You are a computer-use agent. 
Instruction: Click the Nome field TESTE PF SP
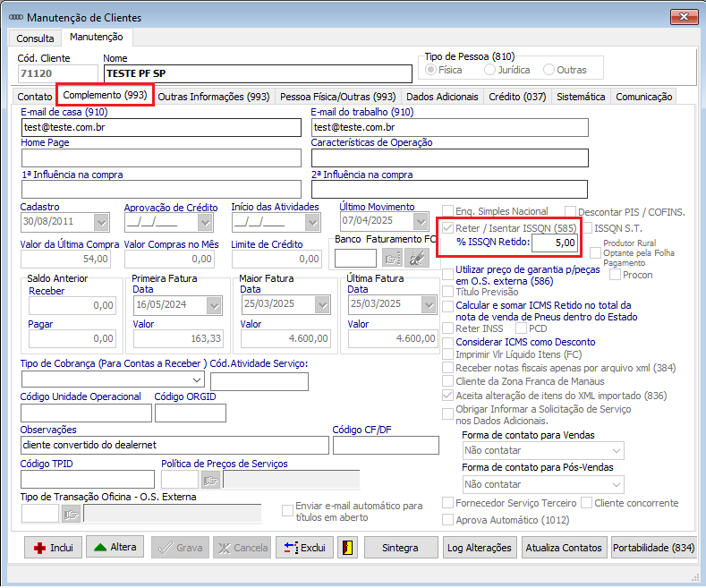pos(258,74)
